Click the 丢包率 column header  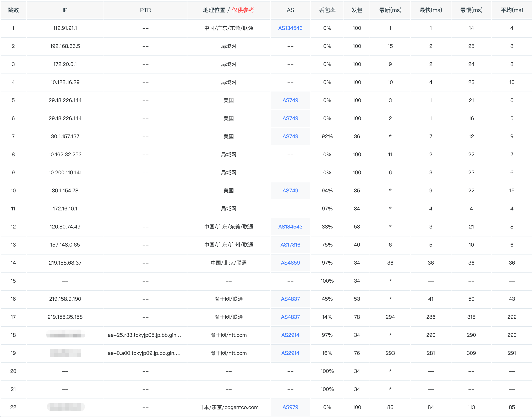coord(327,10)
